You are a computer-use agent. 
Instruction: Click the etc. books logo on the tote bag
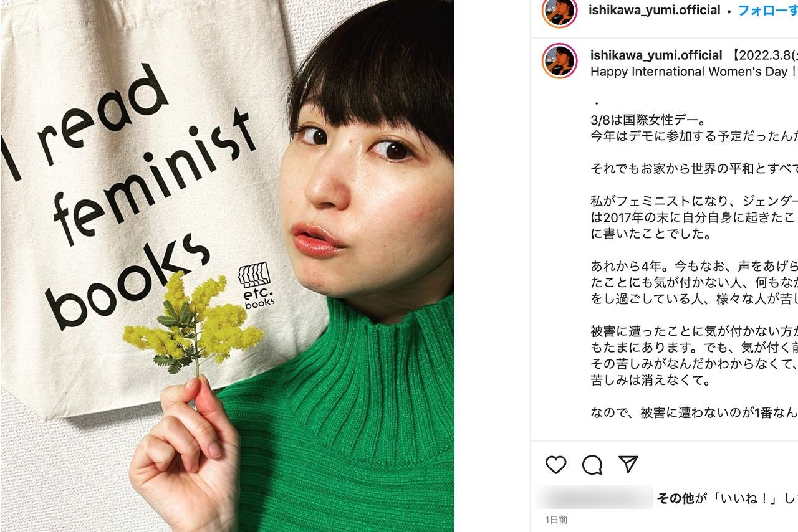[x=256, y=287]
